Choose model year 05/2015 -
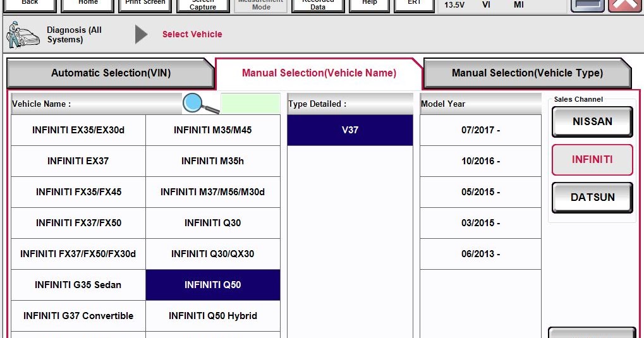 point(480,192)
